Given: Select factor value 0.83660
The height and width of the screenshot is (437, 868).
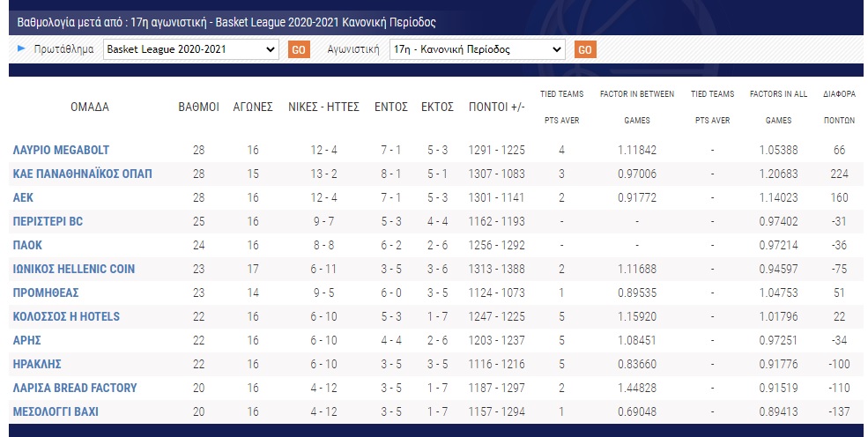Looking at the screenshot, I should pyautogui.click(x=637, y=364).
